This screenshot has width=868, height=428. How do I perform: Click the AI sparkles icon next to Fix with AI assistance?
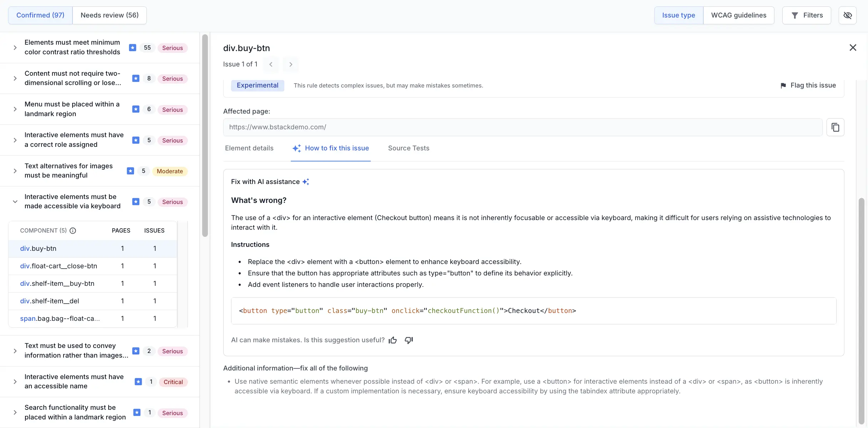click(x=306, y=181)
